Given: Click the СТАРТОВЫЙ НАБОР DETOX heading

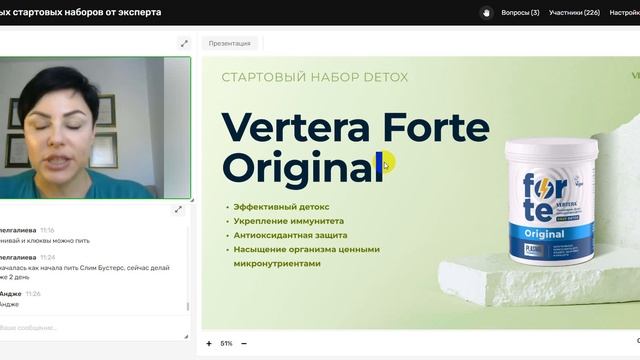Looking at the screenshot, I should coord(315,77).
